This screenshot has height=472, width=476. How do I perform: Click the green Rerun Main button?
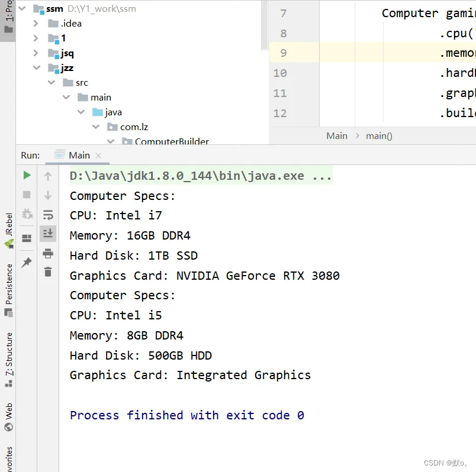[x=27, y=175]
